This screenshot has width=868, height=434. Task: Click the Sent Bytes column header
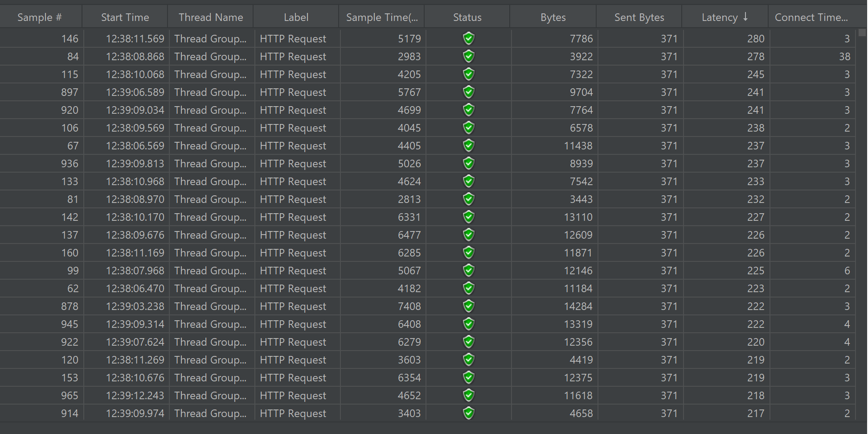coord(639,17)
